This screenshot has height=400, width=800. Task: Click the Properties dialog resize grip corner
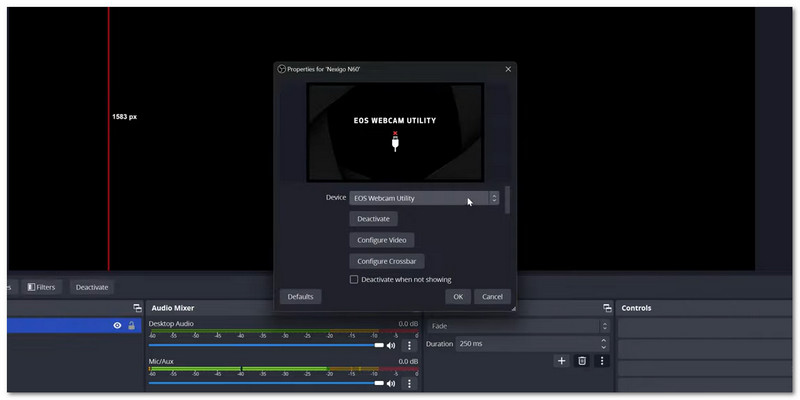tap(513, 308)
